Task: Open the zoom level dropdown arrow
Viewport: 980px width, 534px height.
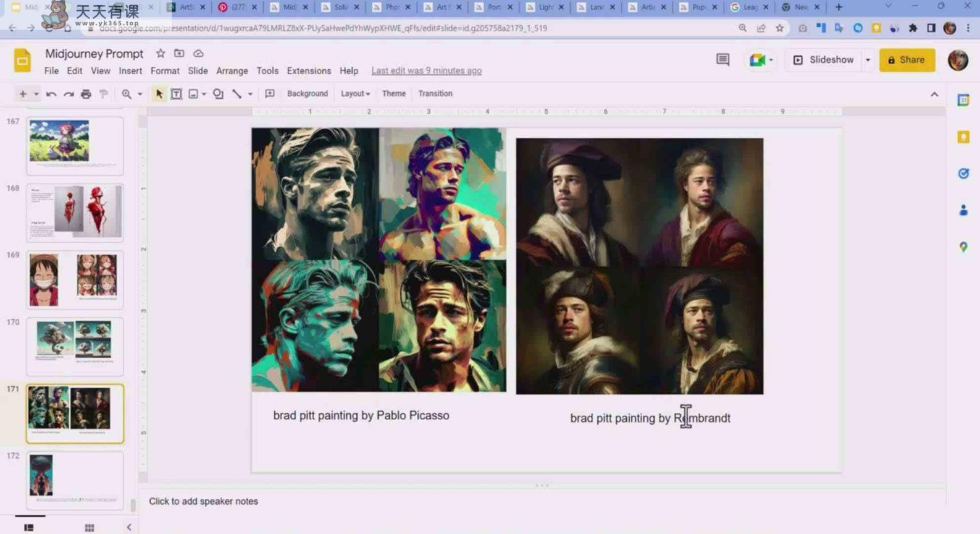Action: (140, 94)
